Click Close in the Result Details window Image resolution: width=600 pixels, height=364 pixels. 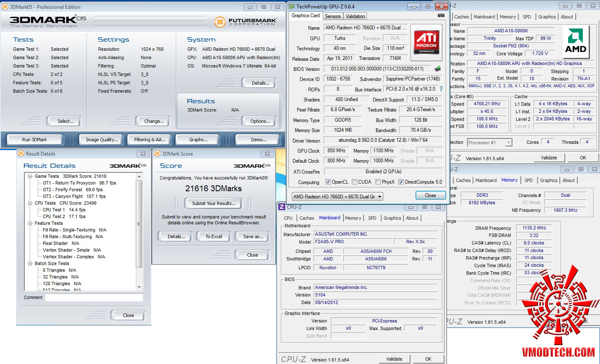[128, 315]
